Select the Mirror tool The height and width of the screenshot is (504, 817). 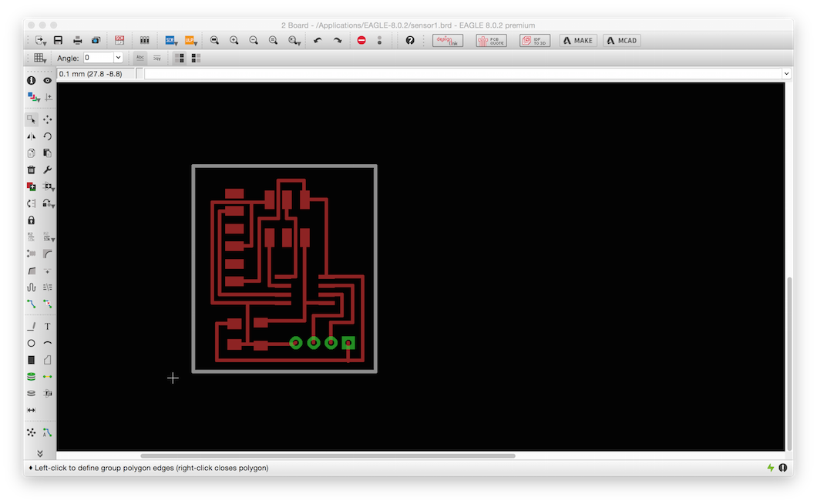32,136
